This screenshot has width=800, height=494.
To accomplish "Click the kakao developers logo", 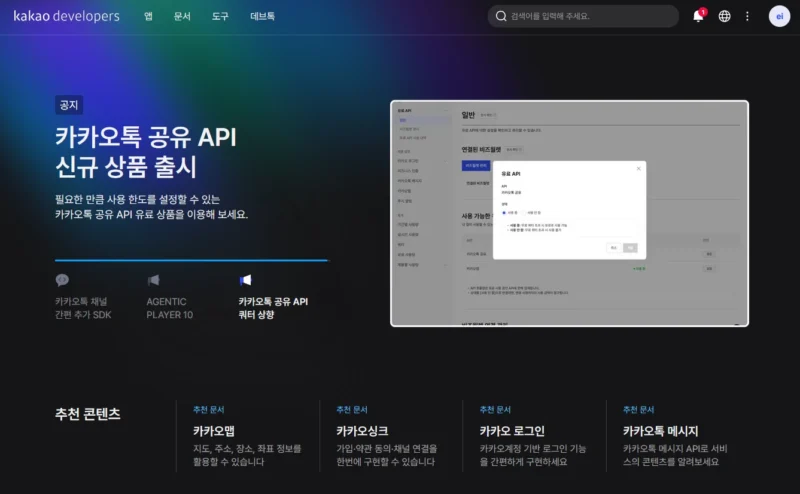I will 66,16.
